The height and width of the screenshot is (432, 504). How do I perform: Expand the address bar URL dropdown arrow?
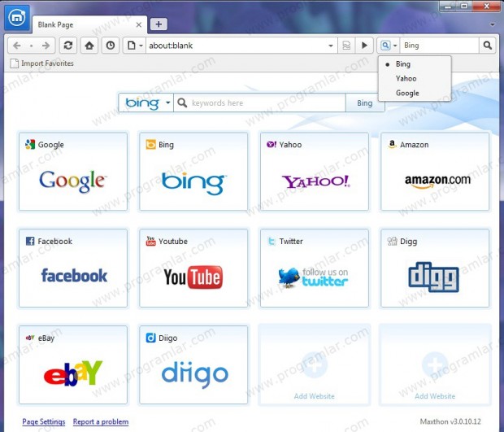[331, 46]
